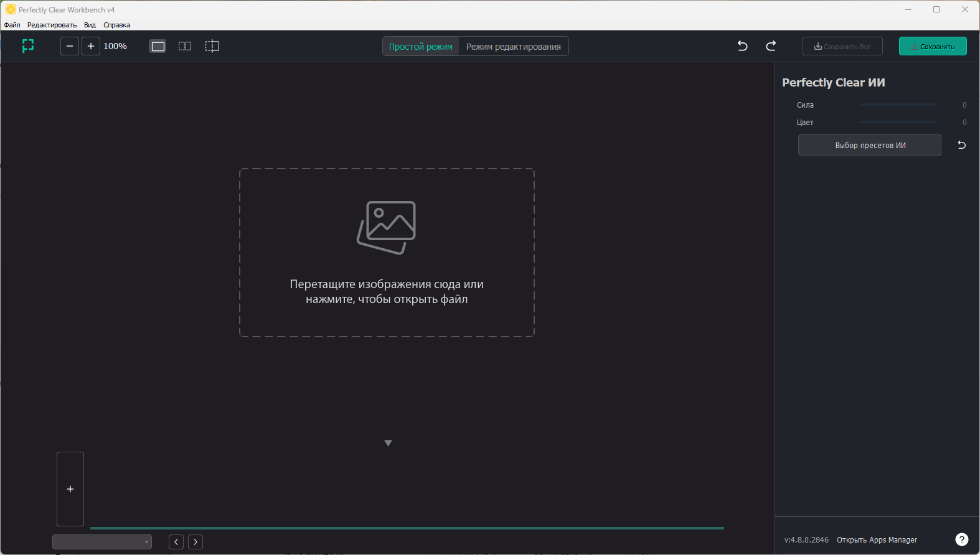Click the drop zone to open a file

(387, 253)
